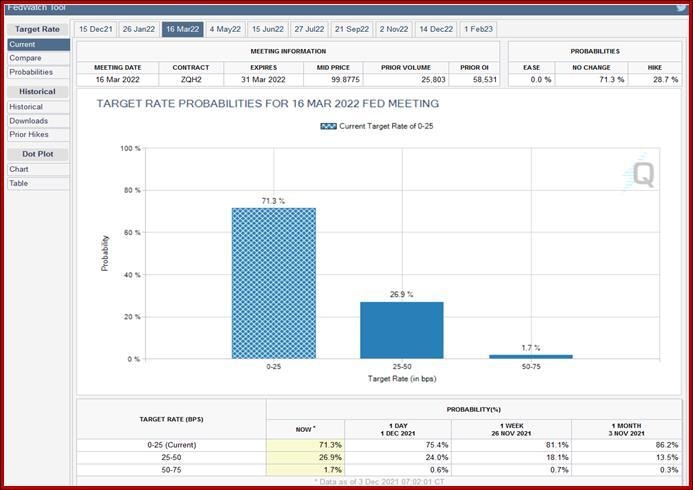Click the 0-25 hatched bar in chart
The height and width of the screenshot is (490, 693).
pyautogui.click(x=274, y=283)
